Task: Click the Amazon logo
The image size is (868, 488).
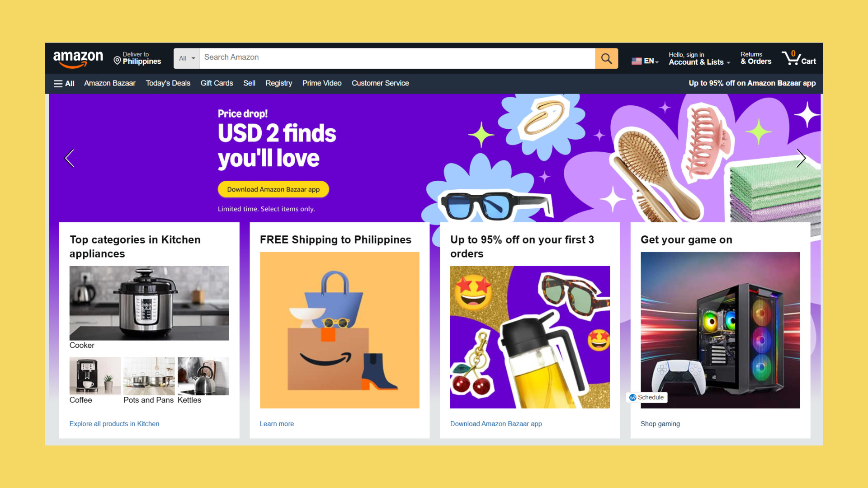Action: (x=78, y=59)
